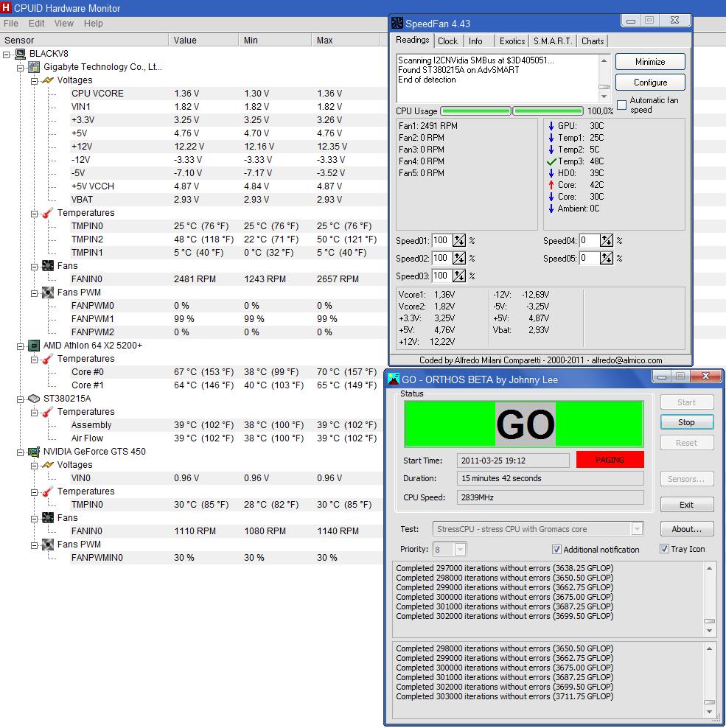The width and height of the screenshot is (726, 728).
Task: Click the green check icon beside Temp3
Action: click(551, 161)
